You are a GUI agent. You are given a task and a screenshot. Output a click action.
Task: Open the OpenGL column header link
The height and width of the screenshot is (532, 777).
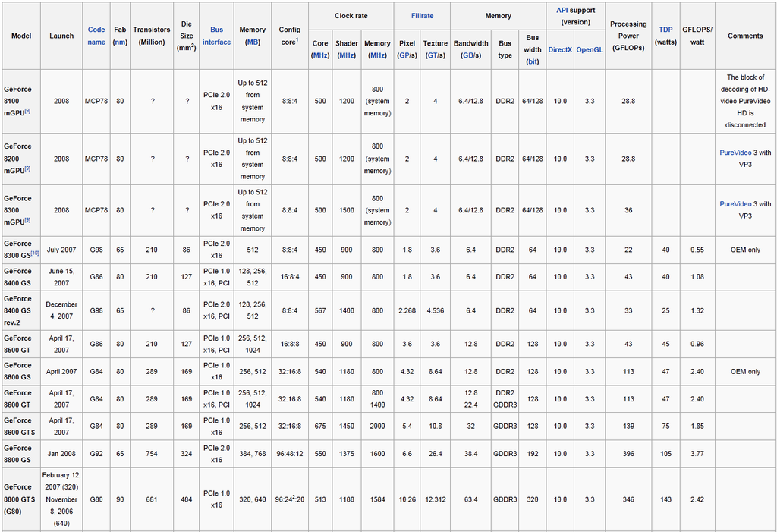(x=590, y=49)
